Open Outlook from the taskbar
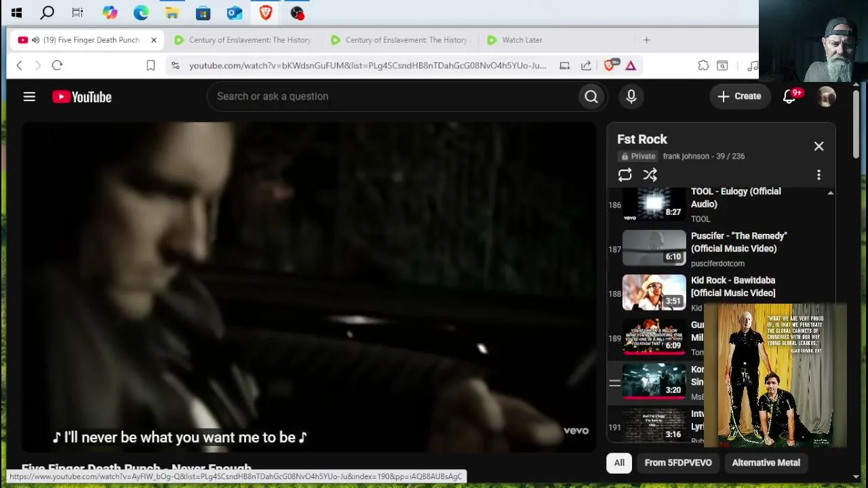The width and height of the screenshot is (868, 488). pyautogui.click(x=235, y=12)
